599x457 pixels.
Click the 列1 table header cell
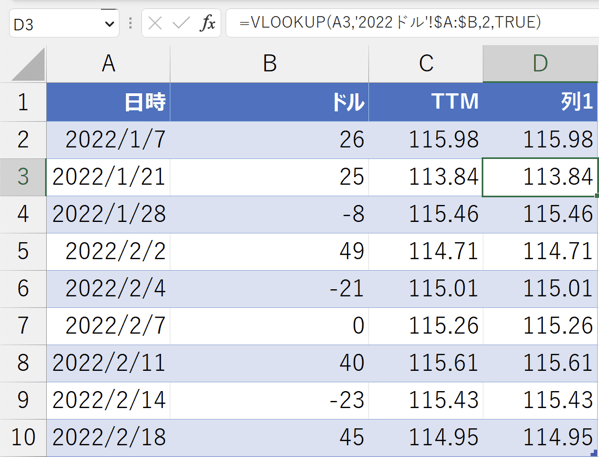tap(540, 102)
